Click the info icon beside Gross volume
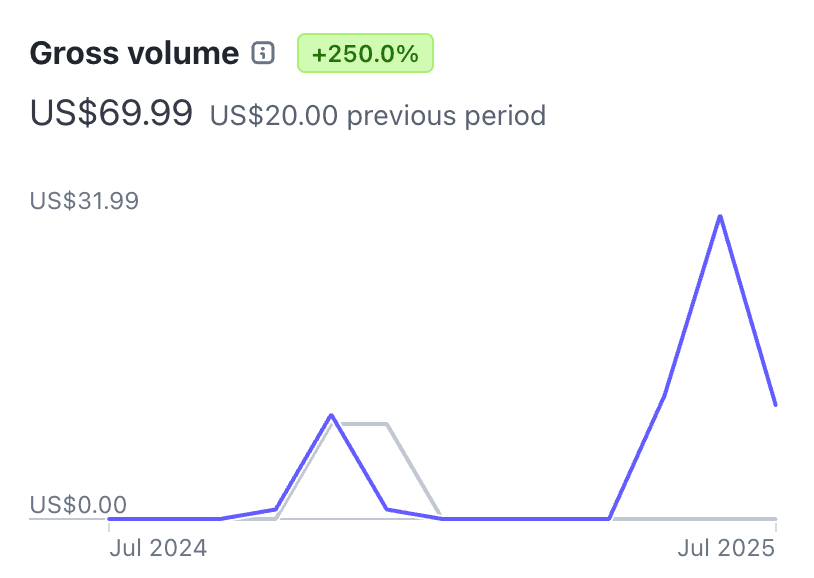This screenshot has height=578, width=814. tap(263, 54)
